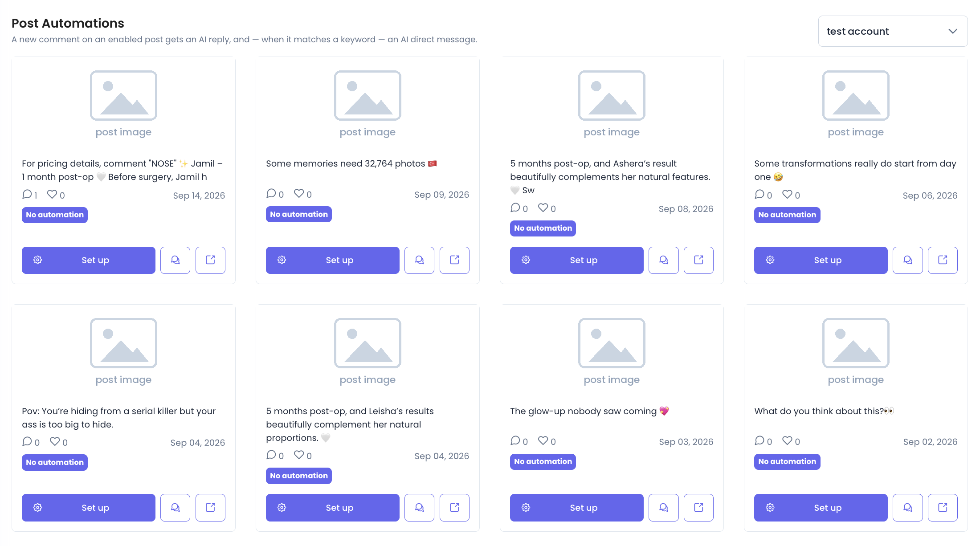Set up automation for serial killer post
The width and height of the screenshot is (980, 546).
[89, 508]
